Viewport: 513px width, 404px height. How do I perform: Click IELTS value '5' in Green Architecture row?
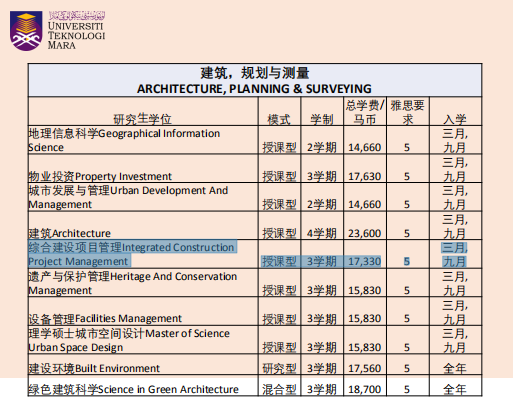(407, 390)
